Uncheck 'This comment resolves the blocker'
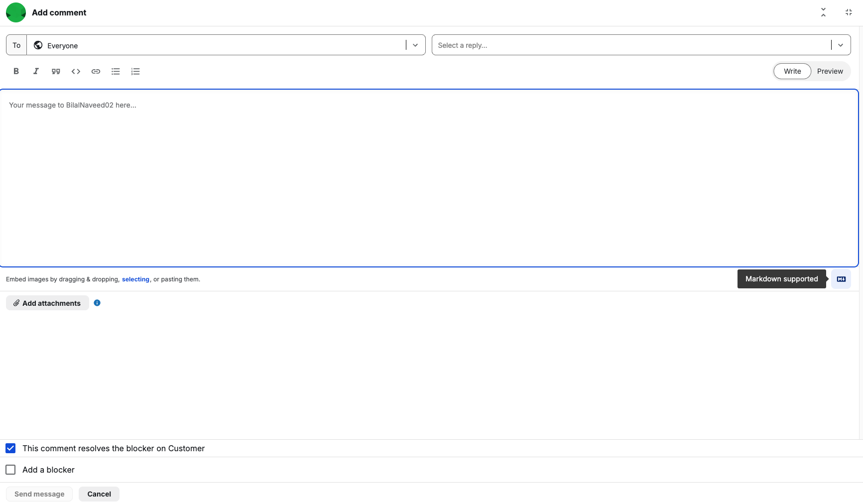This screenshot has height=504, width=863. pos(10,448)
